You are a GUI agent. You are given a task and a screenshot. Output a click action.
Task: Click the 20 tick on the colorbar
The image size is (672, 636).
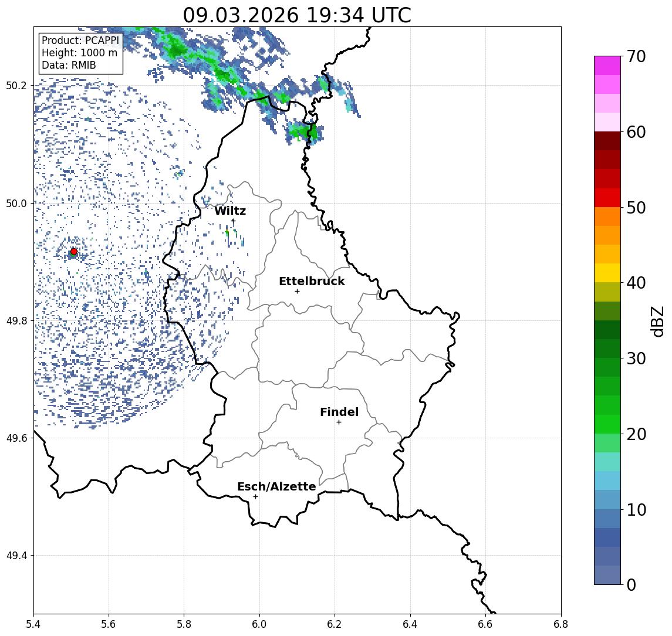click(x=636, y=434)
